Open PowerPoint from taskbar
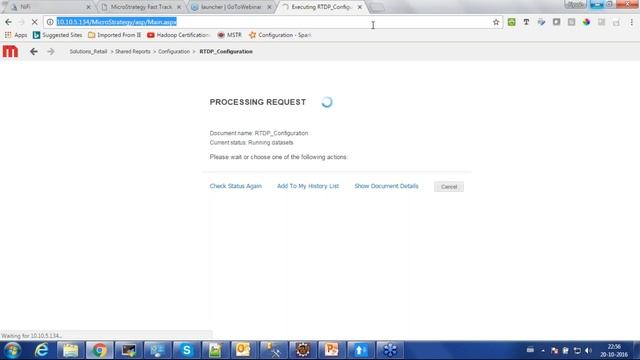 pyautogui.click(x=331, y=350)
